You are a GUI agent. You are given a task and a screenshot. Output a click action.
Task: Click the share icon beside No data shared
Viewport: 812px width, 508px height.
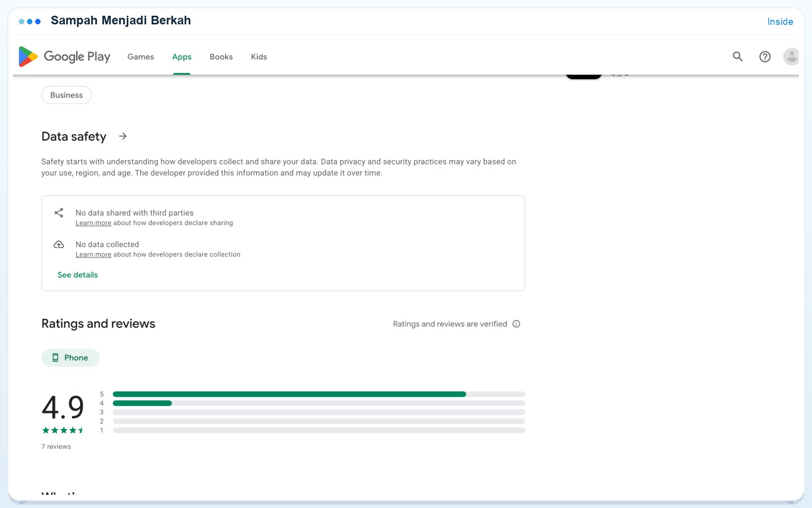59,213
